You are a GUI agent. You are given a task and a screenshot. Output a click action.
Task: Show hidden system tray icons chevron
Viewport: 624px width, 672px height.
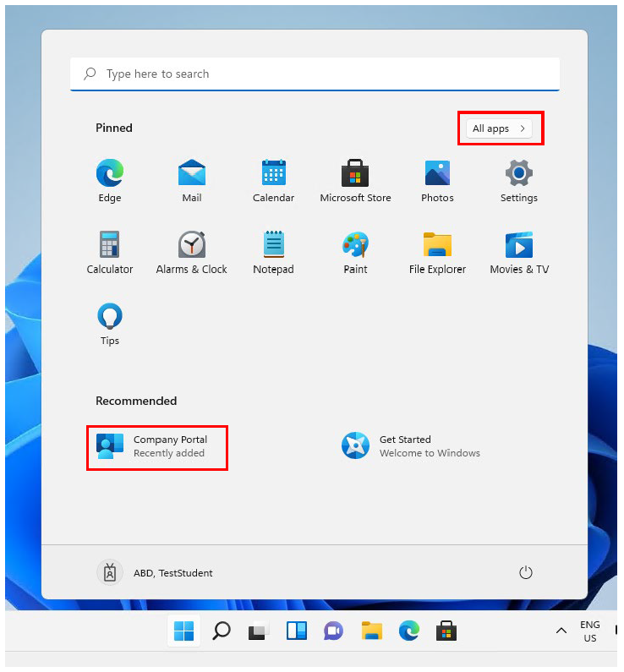[561, 631]
